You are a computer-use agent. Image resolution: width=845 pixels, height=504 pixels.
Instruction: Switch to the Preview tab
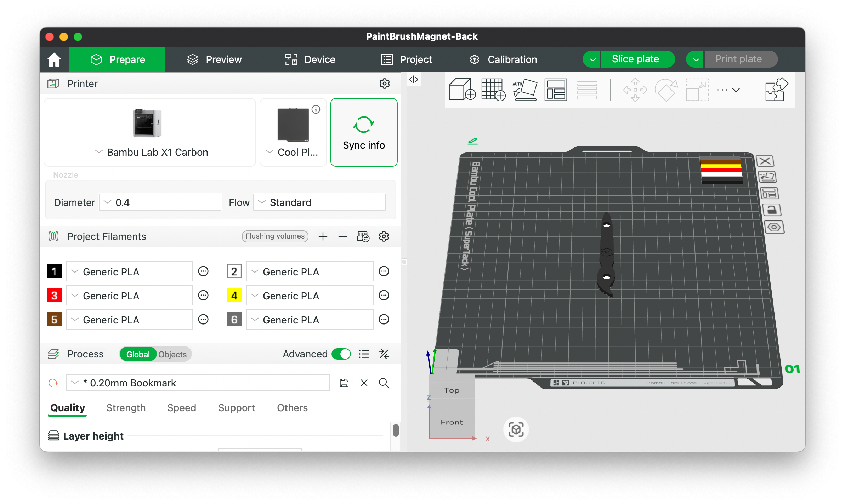(214, 59)
